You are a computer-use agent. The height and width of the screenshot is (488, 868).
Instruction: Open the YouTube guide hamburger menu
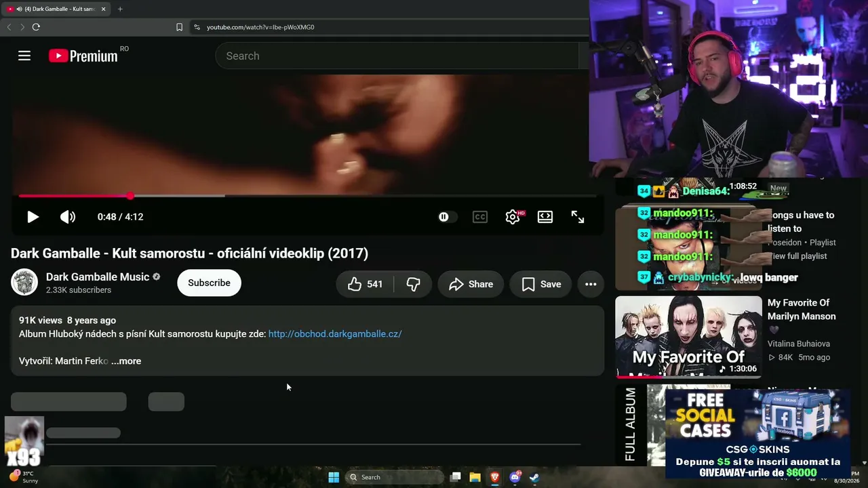click(24, 56)
